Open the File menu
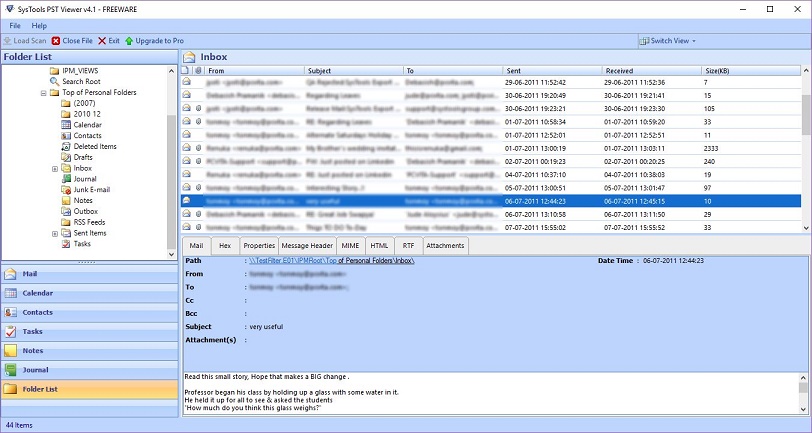812x433 pixels. (14, 25)
